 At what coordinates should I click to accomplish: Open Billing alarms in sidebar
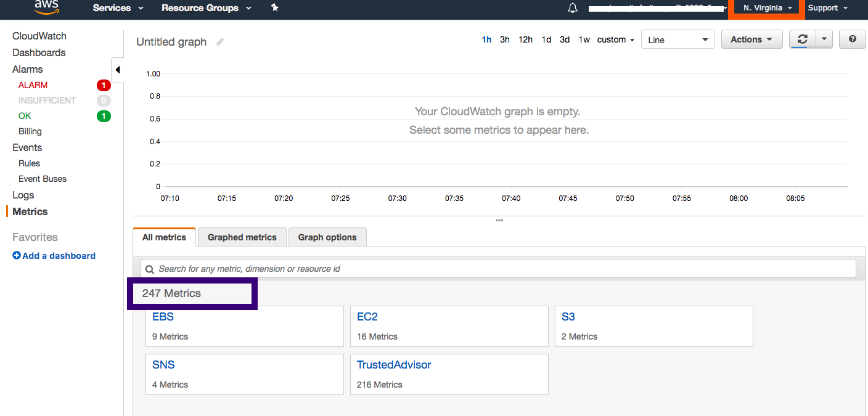click(30, 131)
